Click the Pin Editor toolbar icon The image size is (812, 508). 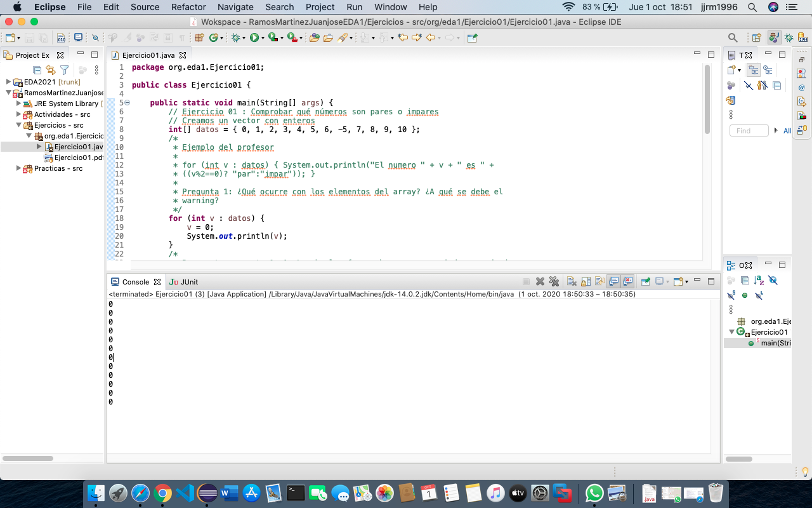click(472, 37)
